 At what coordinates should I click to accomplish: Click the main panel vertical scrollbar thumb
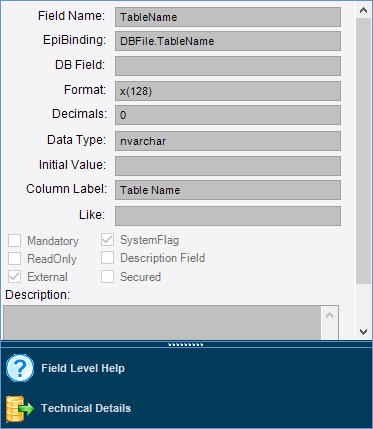coord(363,151)
